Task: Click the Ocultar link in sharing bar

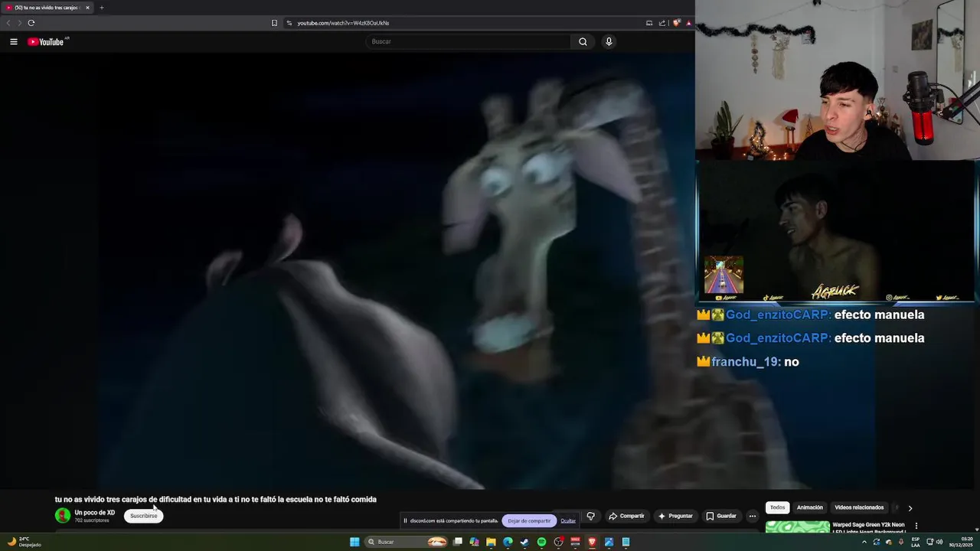Action: [568, 521]
